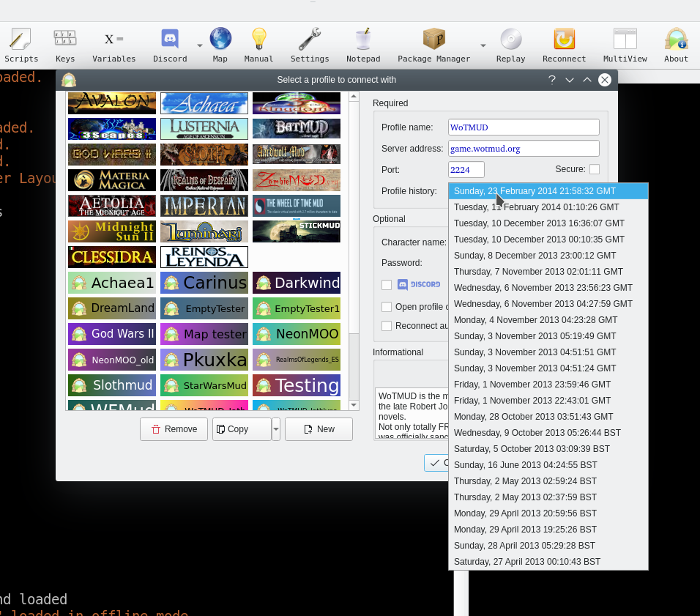The image size is (700, 616).
Task: Open the Keys editor
Action: [65, 45]
